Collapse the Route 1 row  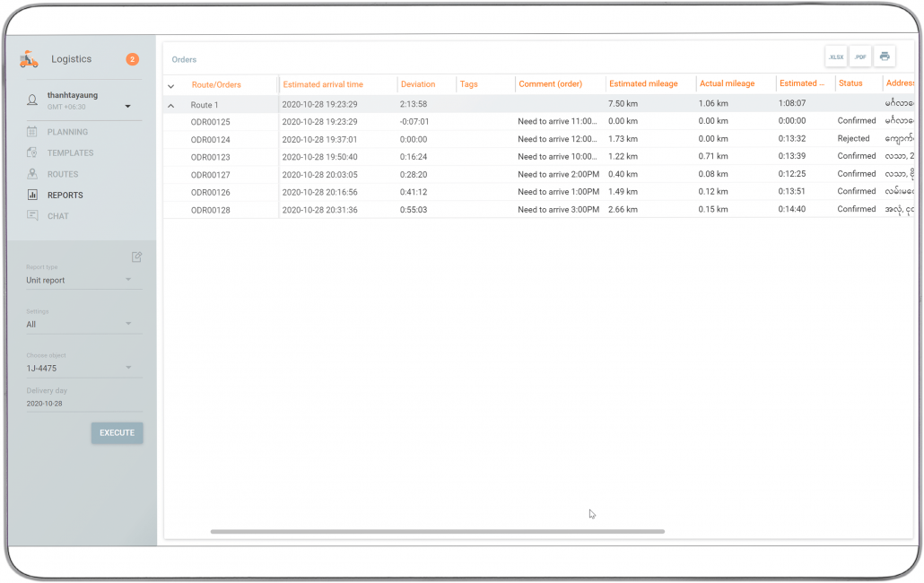point(170,103)
